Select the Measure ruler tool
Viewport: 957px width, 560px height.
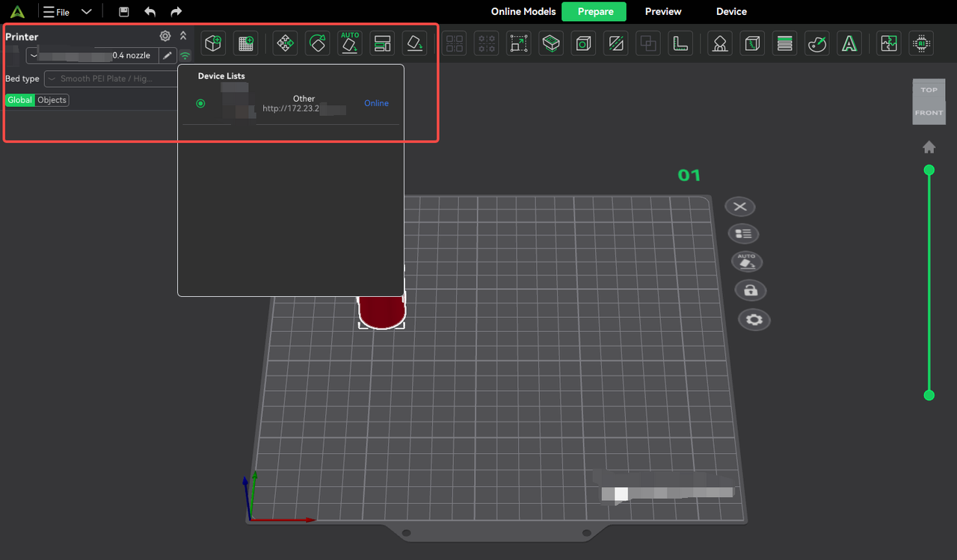680,43
